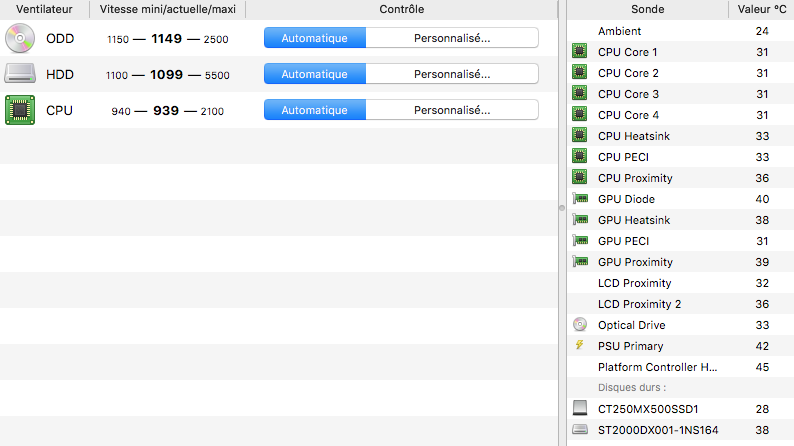The height and width of the screenshot is (446, 794).
Task: Click the disc icon beside Optical Drive
Action: pyautogui.click(x=580, y=324)
